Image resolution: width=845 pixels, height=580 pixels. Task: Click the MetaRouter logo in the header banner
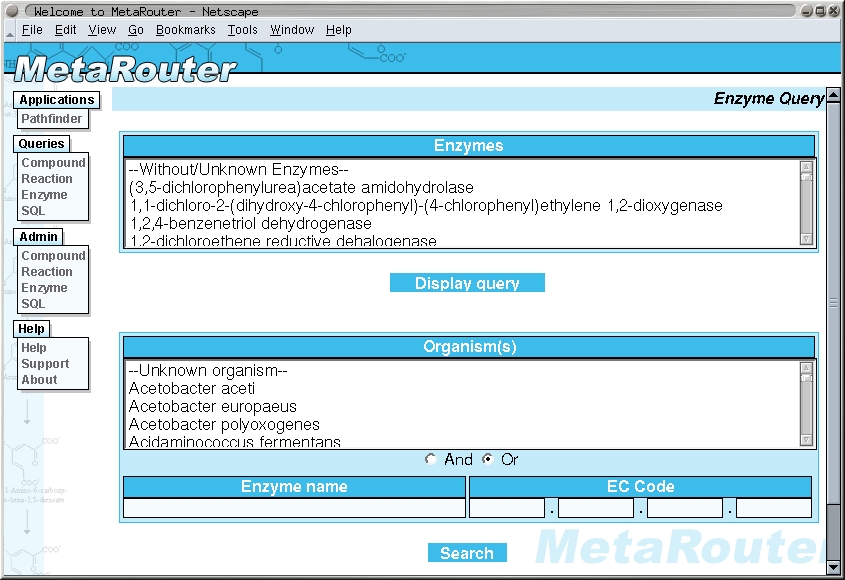[125, 69]
